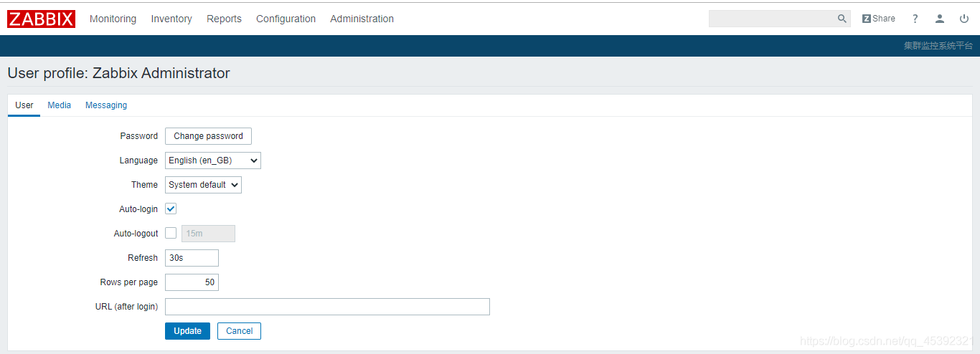Open the Zabbix Share link

pyautogui.click(x=879, y=19)
